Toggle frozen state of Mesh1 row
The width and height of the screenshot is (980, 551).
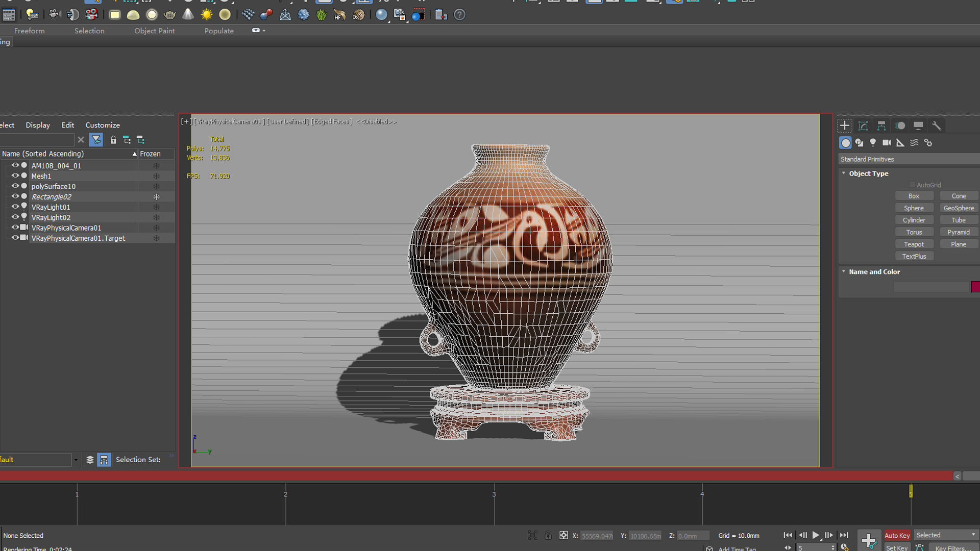point(157,176)
